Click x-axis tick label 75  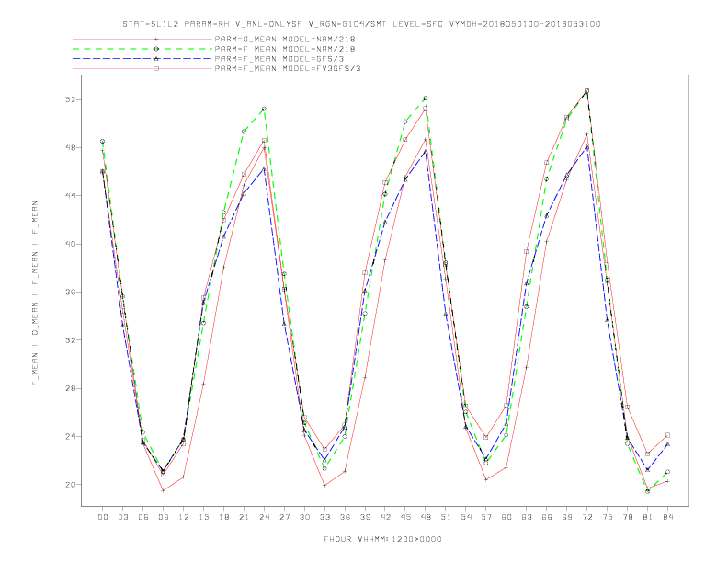point(608,517)
